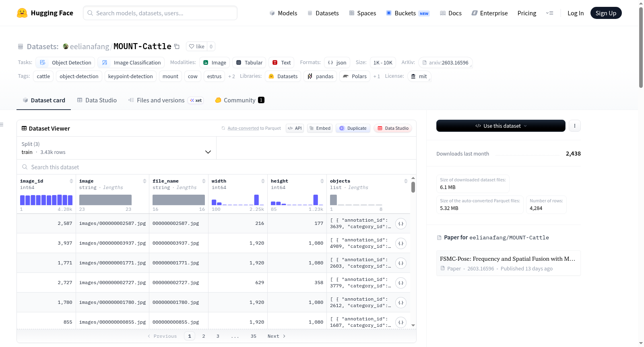Sort by the width column
This screenshot has width=644, height=347.
[x=263, y=181]
